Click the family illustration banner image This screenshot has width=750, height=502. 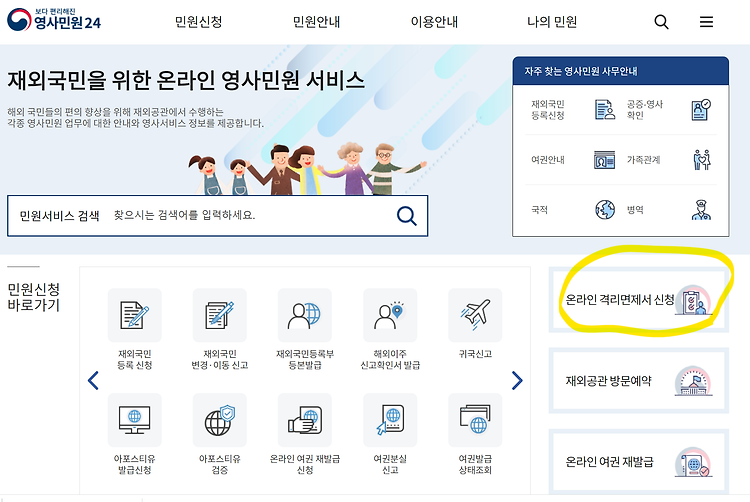pos(306,168)
